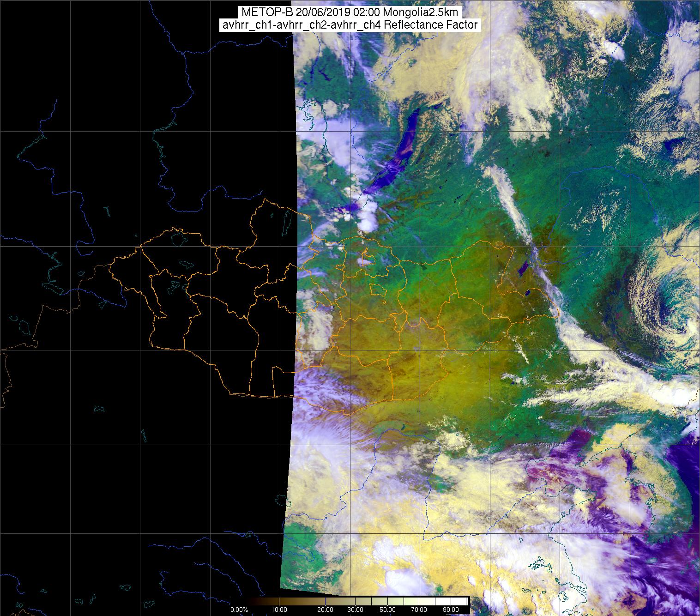Click the "50.00" color bar label
The height and width of the screenshot is (616, 700).
pos(388,610)
